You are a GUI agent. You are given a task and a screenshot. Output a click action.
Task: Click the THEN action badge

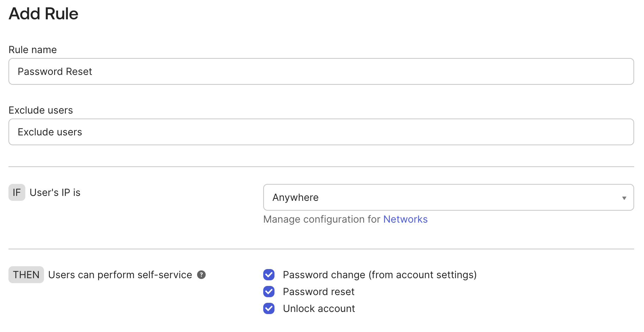[26, 275]
